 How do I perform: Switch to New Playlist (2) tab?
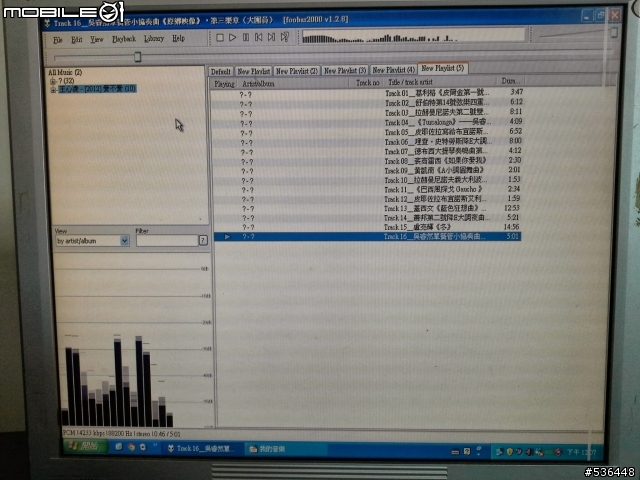297,71
